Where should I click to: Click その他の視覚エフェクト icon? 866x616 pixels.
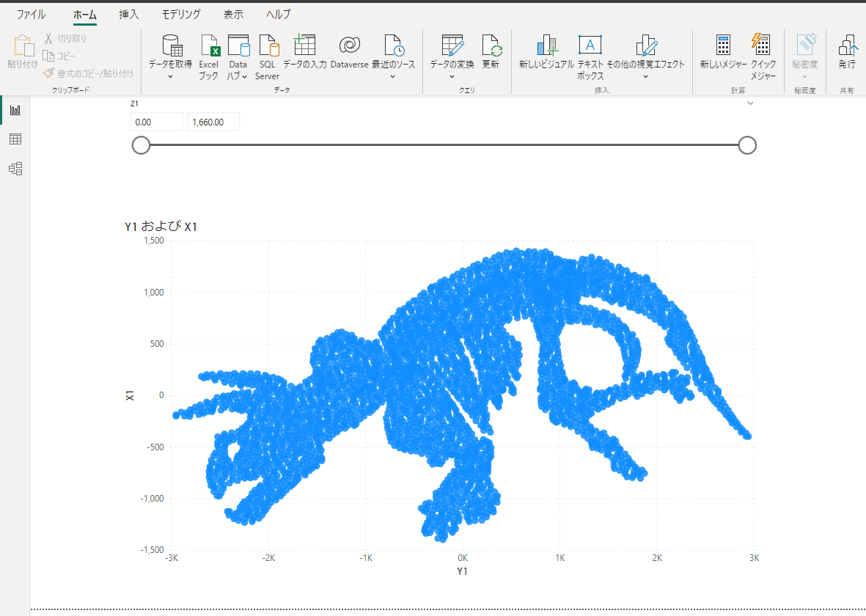click(x=646, y=45)
